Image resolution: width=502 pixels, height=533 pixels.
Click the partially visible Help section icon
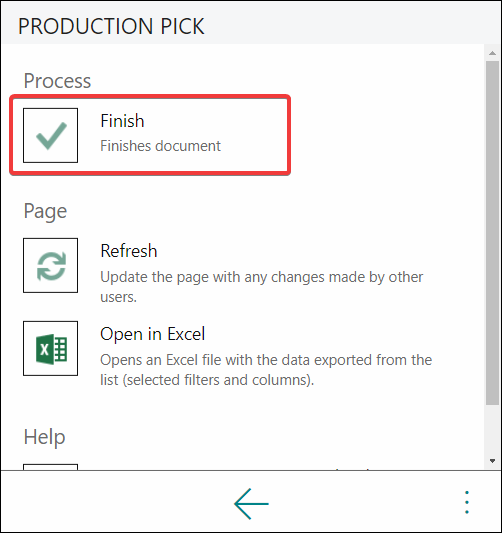[50, 467]
